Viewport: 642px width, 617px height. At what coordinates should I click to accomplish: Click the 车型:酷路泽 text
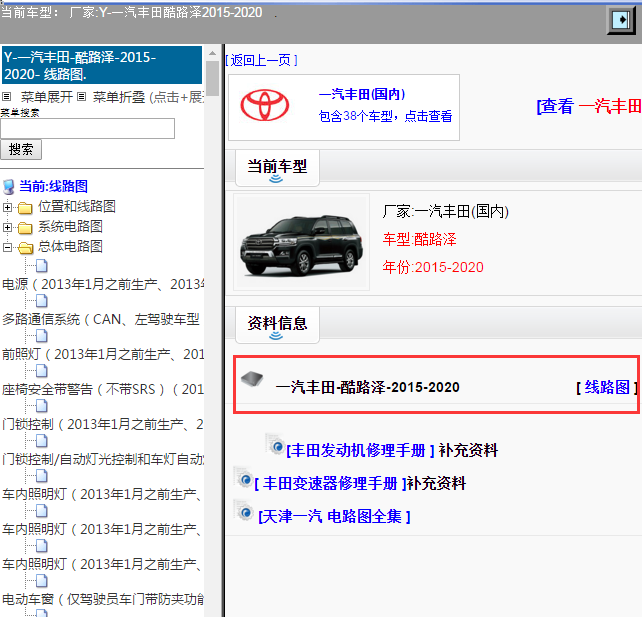pos(419,240)
